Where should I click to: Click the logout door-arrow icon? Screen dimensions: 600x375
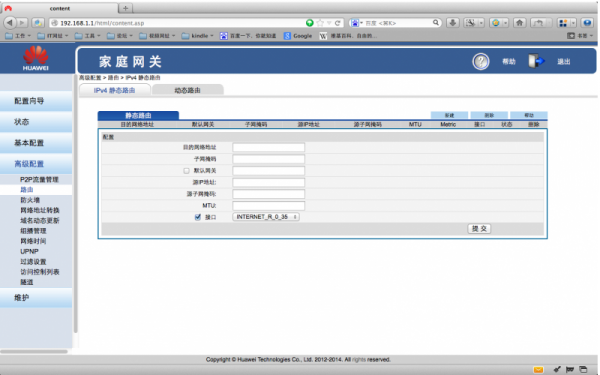point(536,61)
